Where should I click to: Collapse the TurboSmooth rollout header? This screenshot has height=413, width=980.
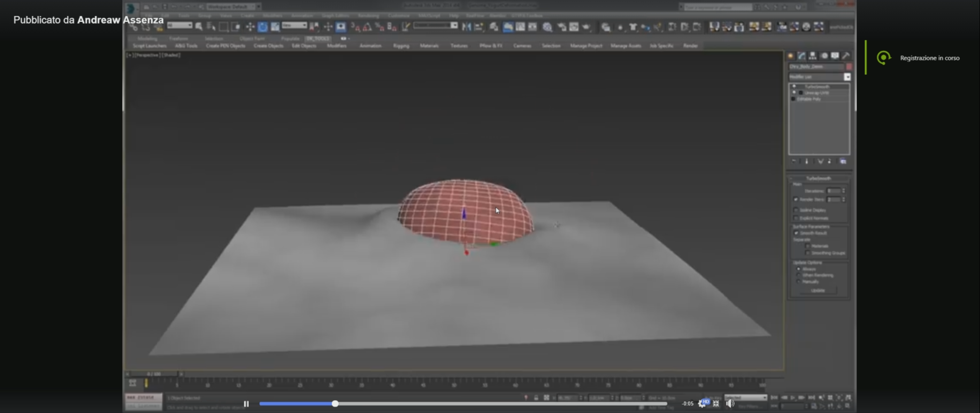pos(818,178)
